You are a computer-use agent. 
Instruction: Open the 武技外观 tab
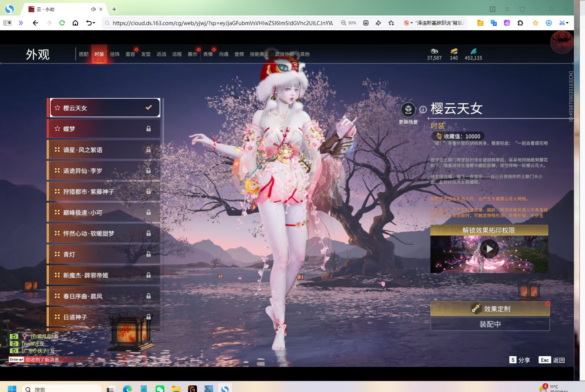tap(285, 54)
